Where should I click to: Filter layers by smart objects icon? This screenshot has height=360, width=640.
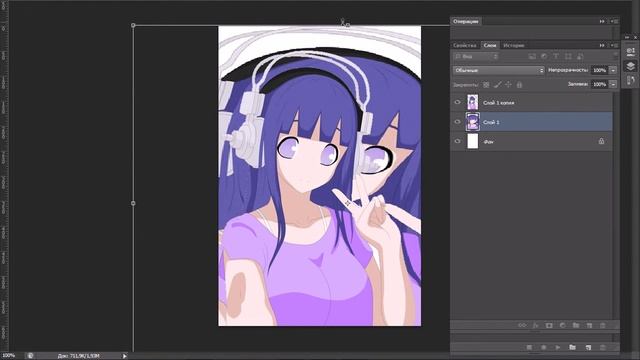pyautogui.click(x=580, y=56)
